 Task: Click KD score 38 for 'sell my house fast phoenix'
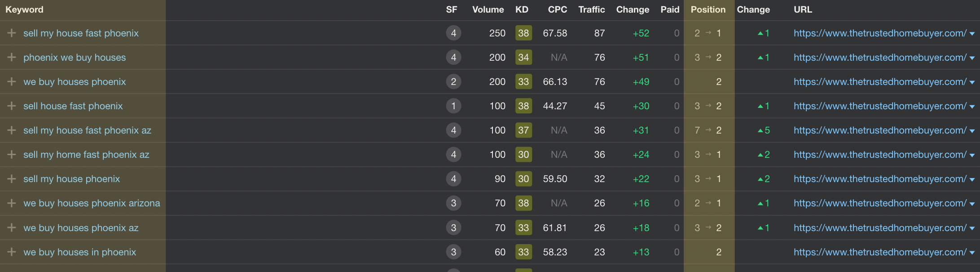coord(523,33)
